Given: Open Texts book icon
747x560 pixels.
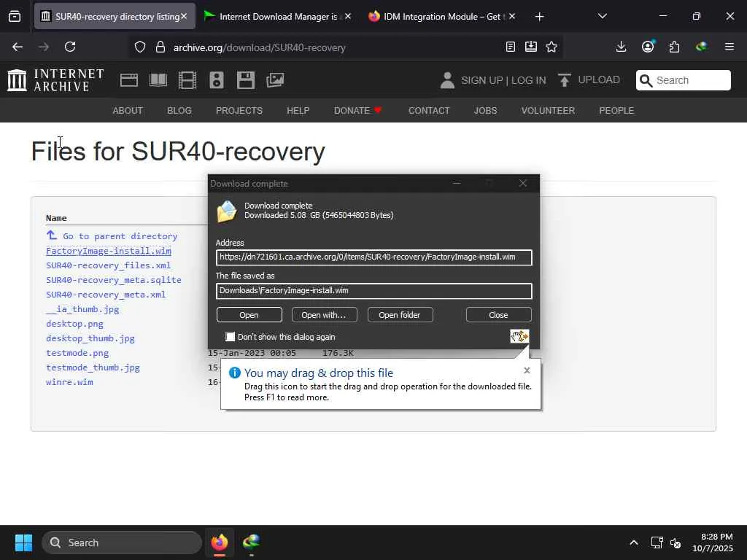Looking at the screenshot, I should click(158, 80).
